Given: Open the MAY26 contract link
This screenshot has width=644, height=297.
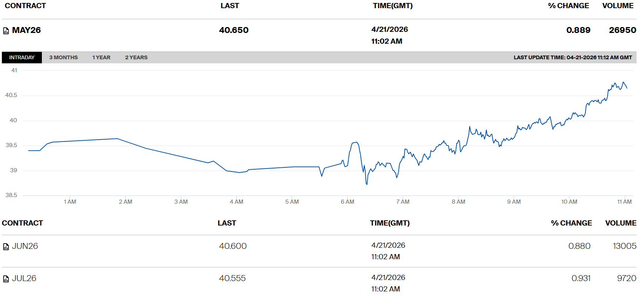Looking at the screenshot, I should 26,30.
